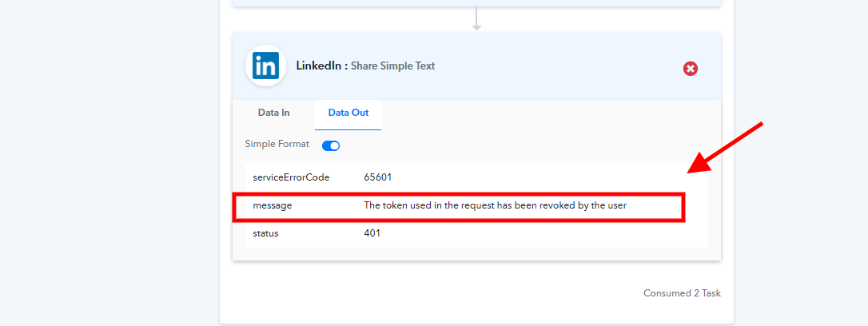Click the Share Simple Text action label
The width and height of the screenshot is (868, 326).
coord(393,66)
